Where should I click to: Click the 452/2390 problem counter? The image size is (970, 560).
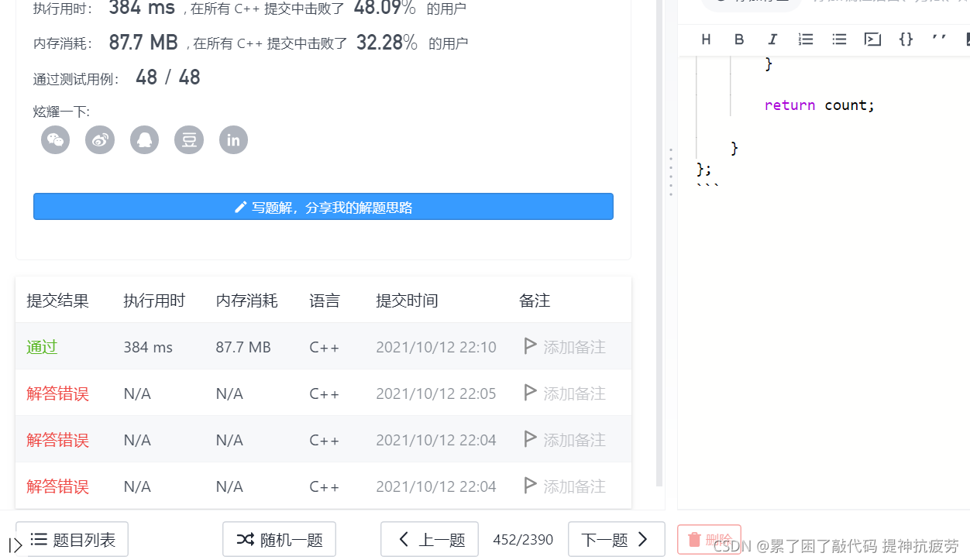523,540
